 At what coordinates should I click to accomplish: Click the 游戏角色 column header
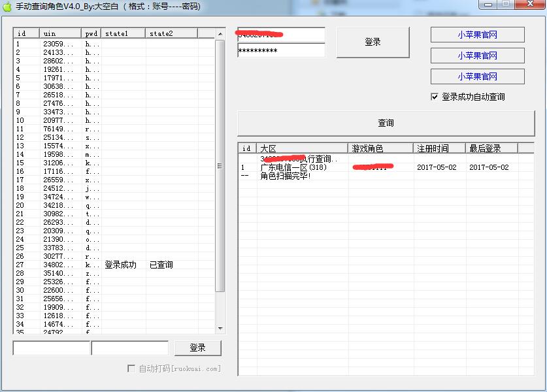point(380,148)
